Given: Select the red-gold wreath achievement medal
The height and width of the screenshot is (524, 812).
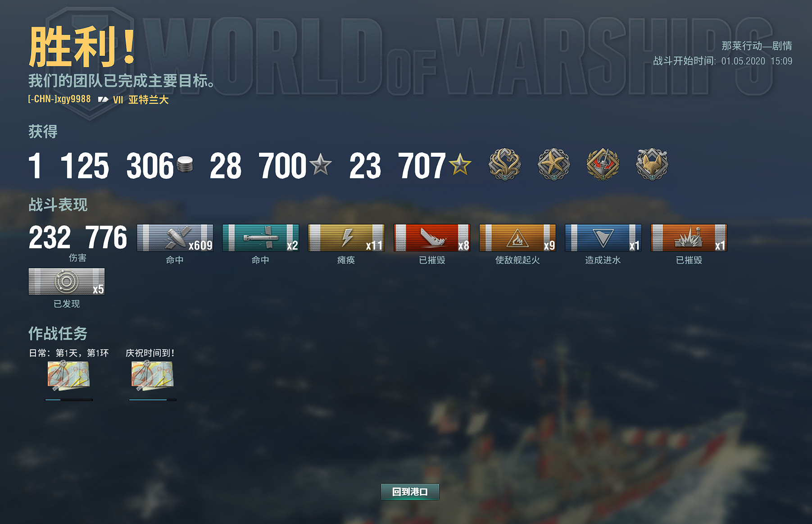Looking at the screenshot, I should coord(603,164).
